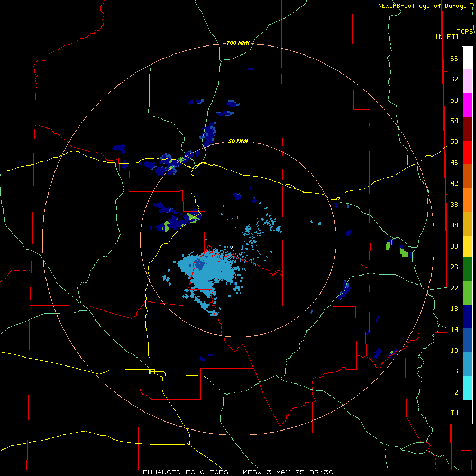Click the legend value "10"
This screenshot has height=476, width=476.
(454, 350)
